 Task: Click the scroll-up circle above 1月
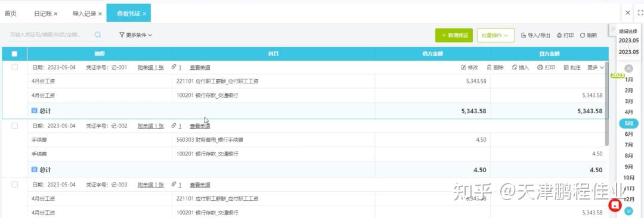(x=628, y=68)
